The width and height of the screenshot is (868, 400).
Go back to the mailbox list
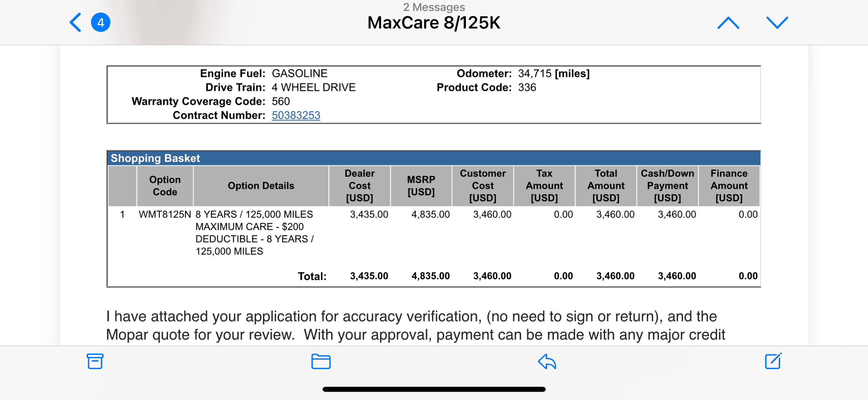(75, 22)
